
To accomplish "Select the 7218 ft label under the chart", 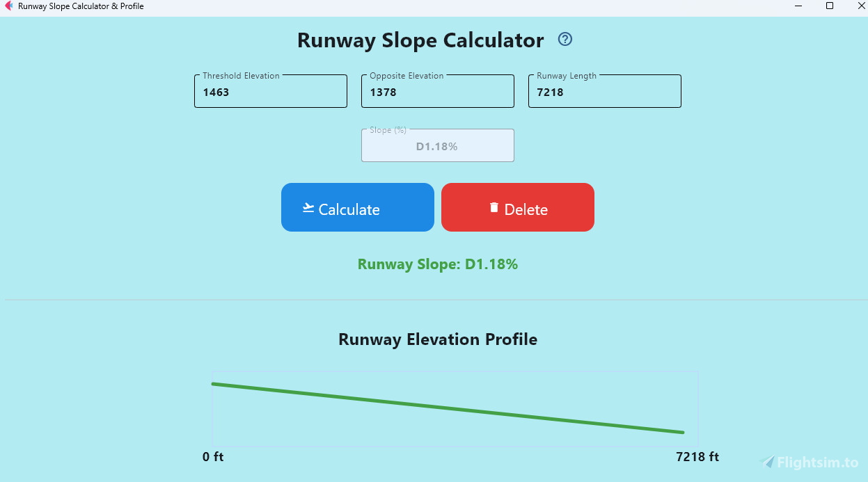I will [x=697, y=457].
